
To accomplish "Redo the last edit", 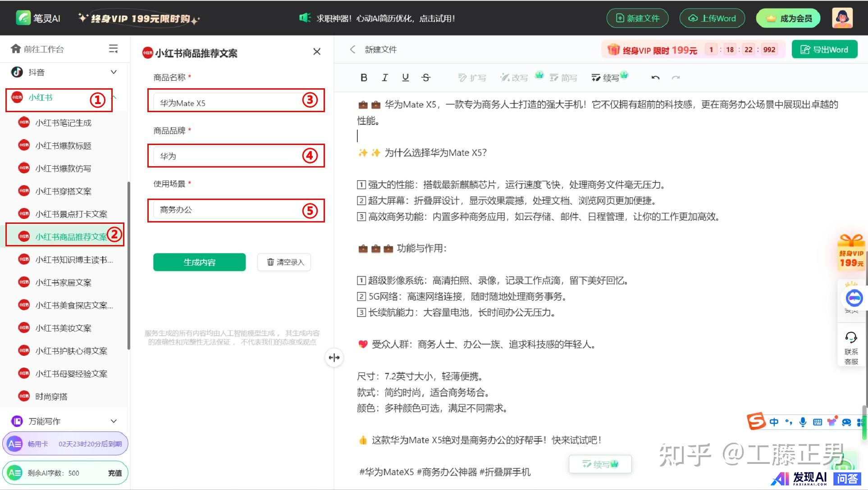I will click(x=676, y=77).
